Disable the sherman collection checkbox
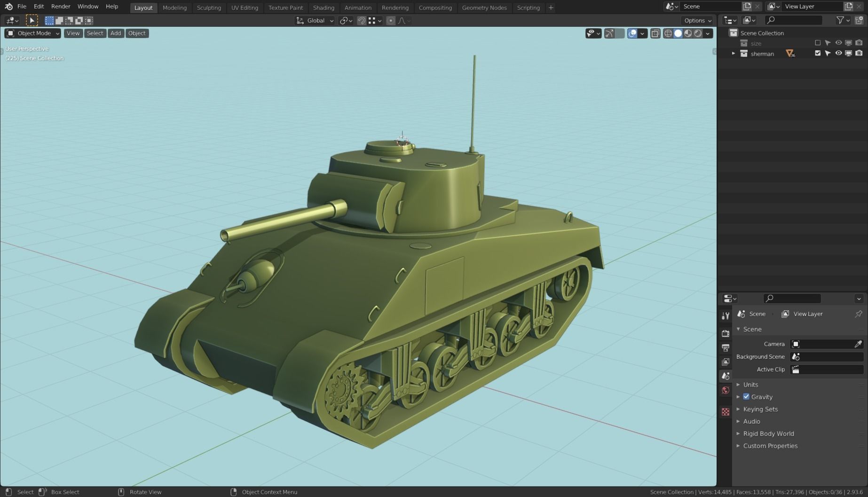Viewport: 868px width, 497px height. pos(818,54)
